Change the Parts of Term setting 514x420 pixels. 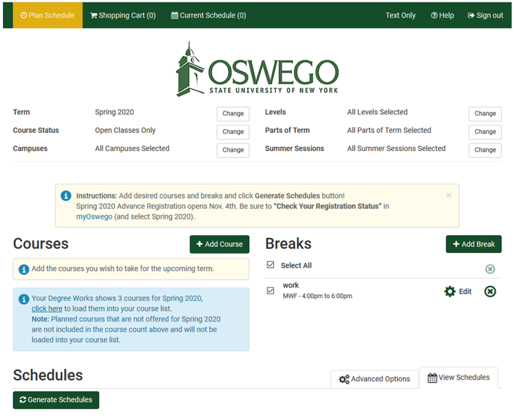[x=485, y=132]
